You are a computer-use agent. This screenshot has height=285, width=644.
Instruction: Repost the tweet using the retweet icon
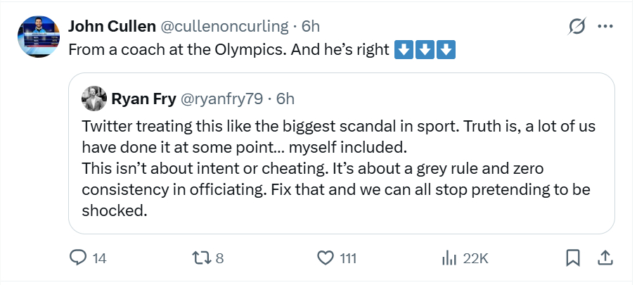coord(201,258)
